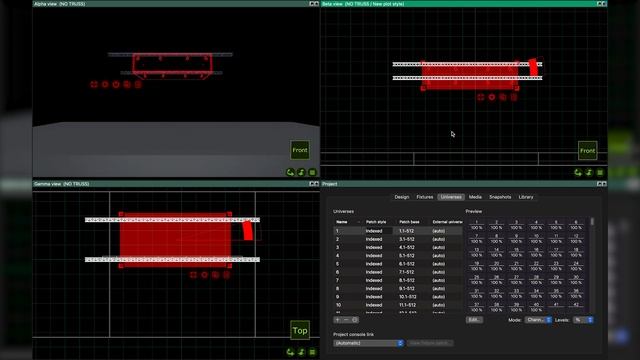Click the Front view cube in Alpha view
The width and height of the screenshot is (640, 360).
click(x=300, y=150)
